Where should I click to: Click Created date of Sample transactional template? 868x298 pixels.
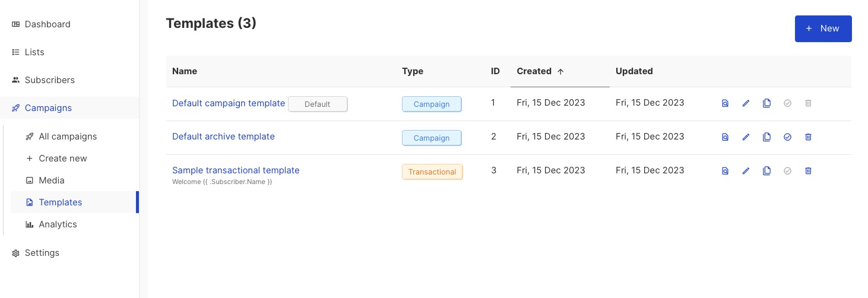point(551,170)
